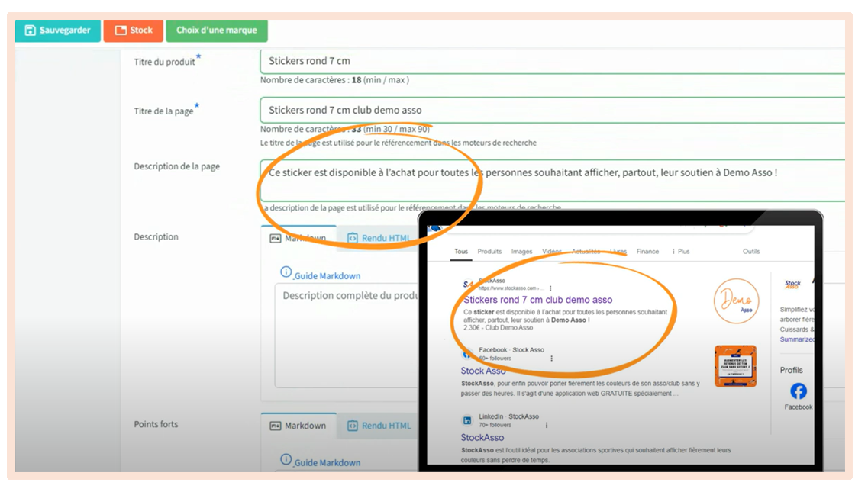868x492 pixels.
Task: Click the LinkedIn favicon in the search results
Action: coord(466,420)
